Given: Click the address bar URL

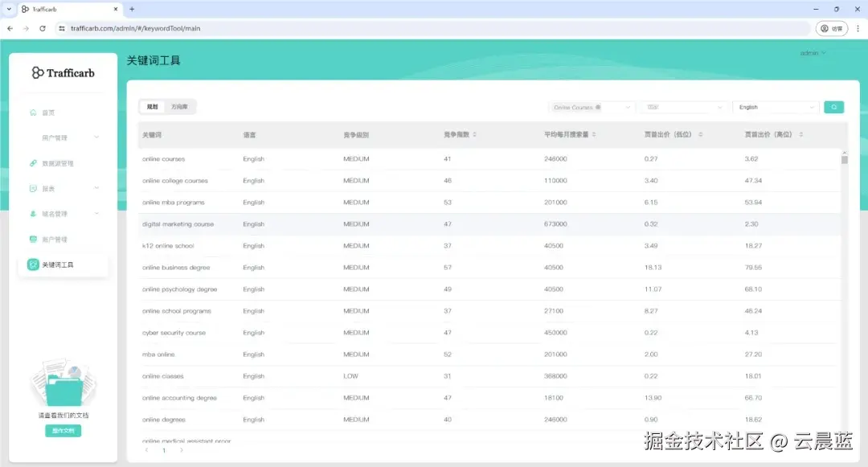Looking at the screenshot, I should [136, 28].
